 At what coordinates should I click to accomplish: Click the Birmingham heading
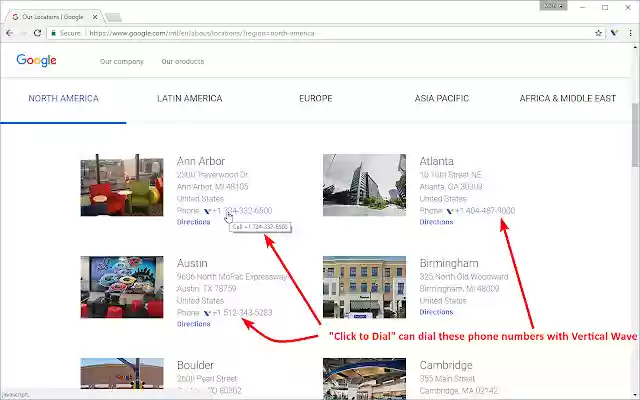[449, 263]
